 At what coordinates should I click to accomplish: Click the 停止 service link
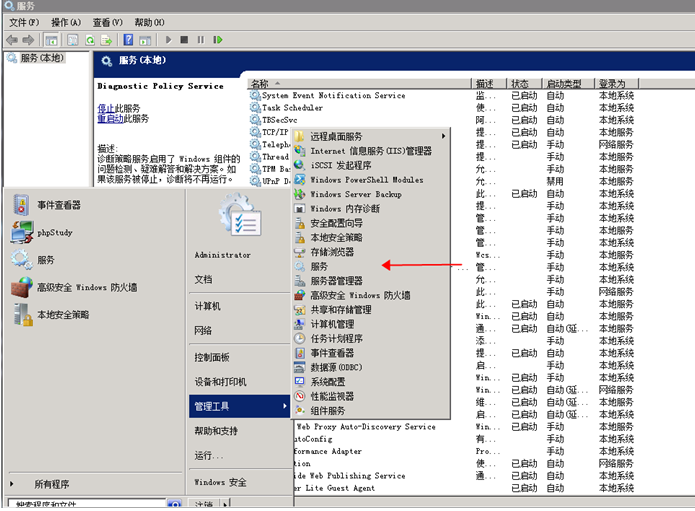[105, 107]
